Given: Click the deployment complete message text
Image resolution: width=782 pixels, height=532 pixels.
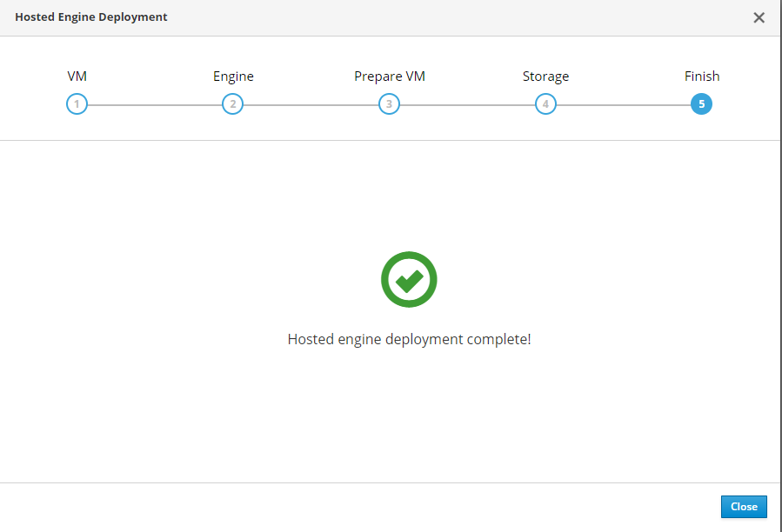Looking at the screenshot, I should tap(409, 339).
